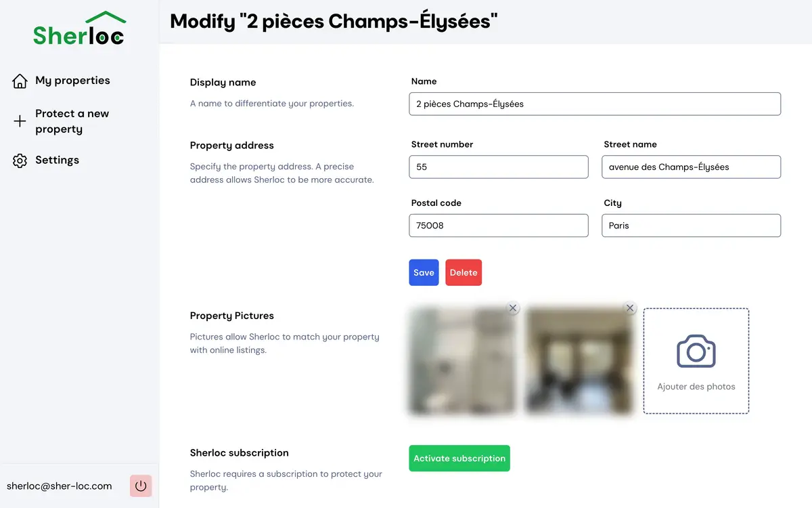Click the blue Save button
Screen dimensions: 812x508
coord(424,272)
